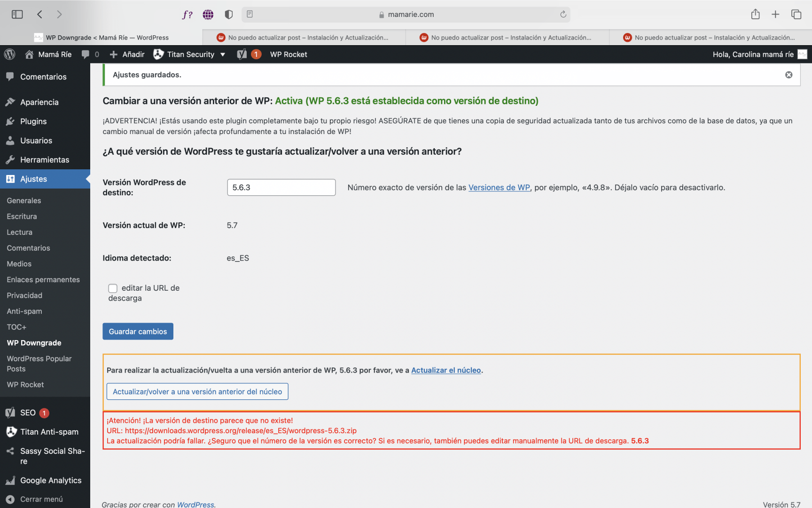Viewport: 812px width, 508px height.
Task: Open the Apariencia menu
Action: click(x=45, y=102)
